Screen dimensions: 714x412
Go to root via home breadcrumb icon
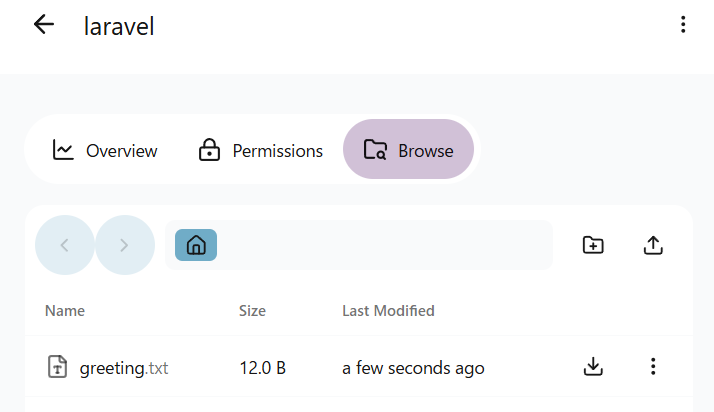click(x=196, y=245)
